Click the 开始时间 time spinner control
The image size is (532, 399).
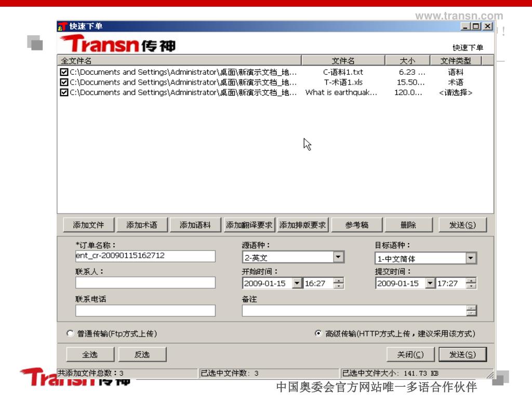point(339,283)
